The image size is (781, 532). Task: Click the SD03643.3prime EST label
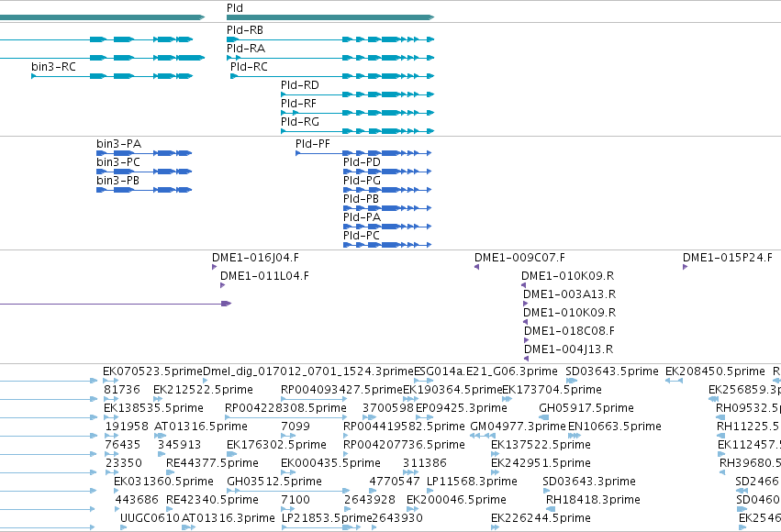click(x=589, y=482)
